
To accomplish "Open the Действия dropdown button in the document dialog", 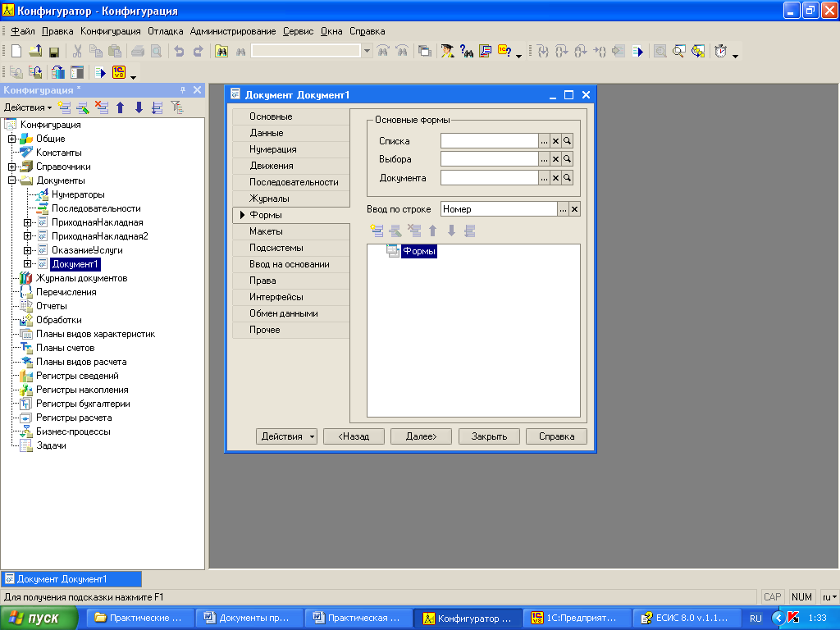I will pyautogui.click(x=286, y=436).
